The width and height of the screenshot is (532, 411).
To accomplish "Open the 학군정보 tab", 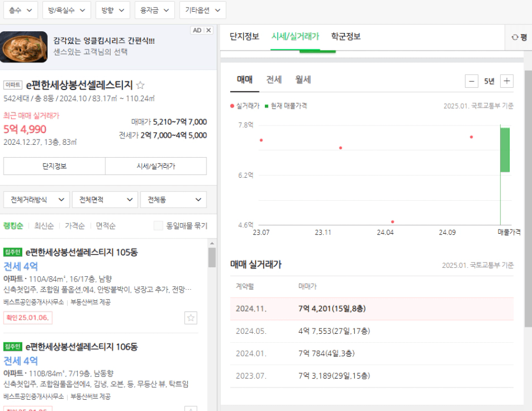I will coord(345,37).
